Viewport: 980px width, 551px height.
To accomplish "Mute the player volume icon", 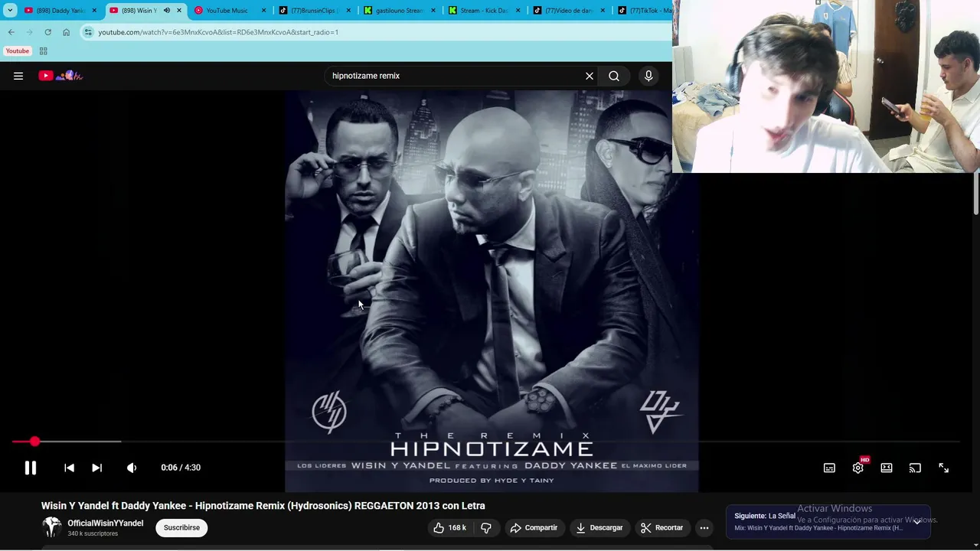I will (x=132, y=468).
